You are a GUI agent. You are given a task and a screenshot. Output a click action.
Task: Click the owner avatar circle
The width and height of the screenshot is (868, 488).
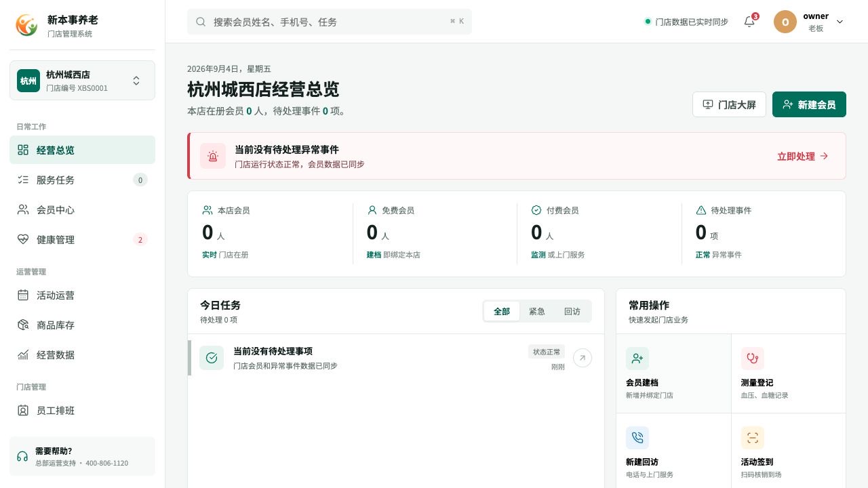pos(785,22)
